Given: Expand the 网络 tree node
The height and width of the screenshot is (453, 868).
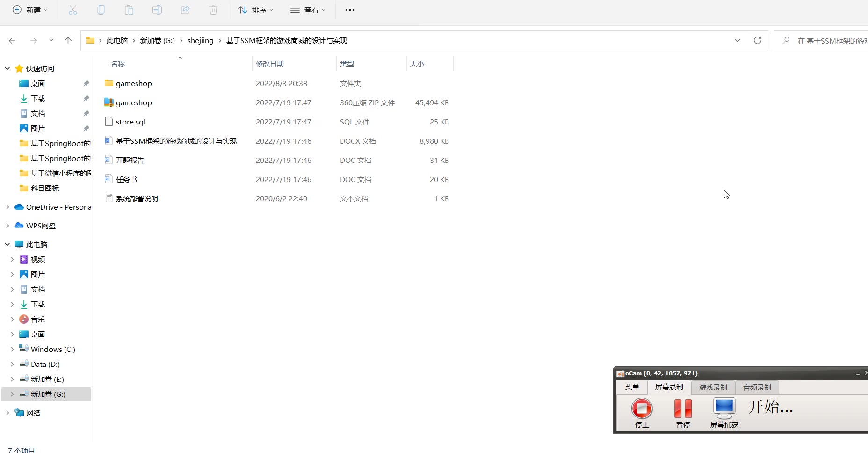Looking at the screenshot, I should 7,413.
